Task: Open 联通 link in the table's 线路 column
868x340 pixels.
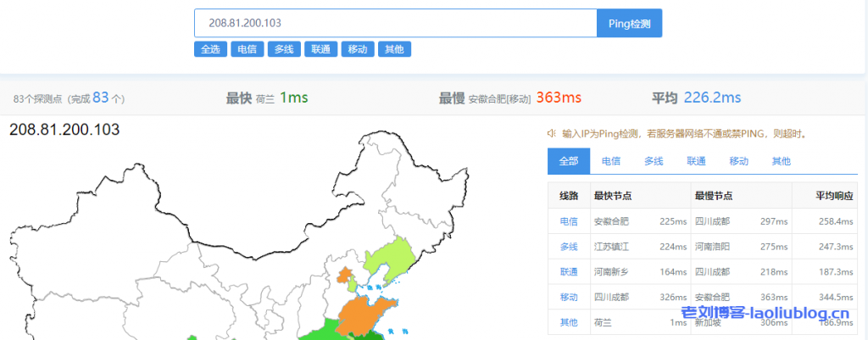Action: pyautogui.click(x=568, y=271)
